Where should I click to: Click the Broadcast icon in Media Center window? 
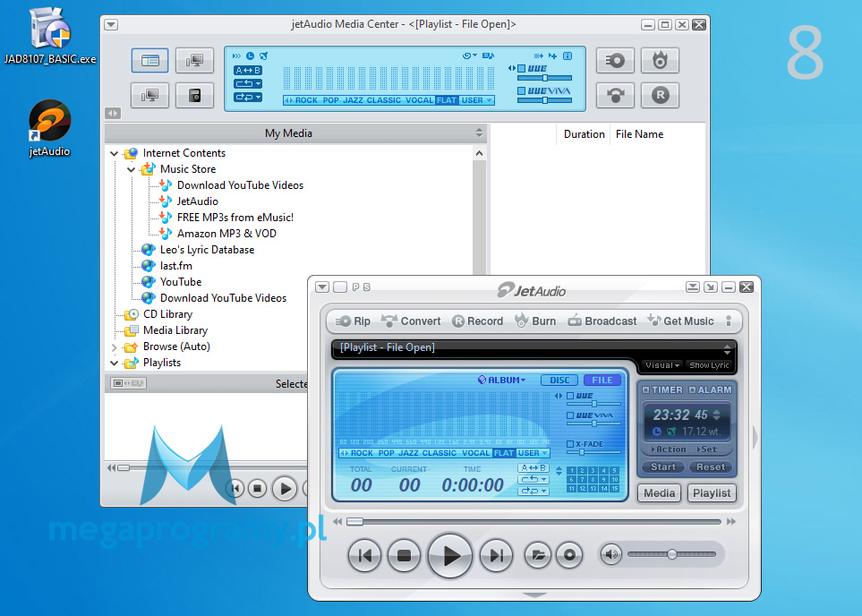(x=615, y=96)
